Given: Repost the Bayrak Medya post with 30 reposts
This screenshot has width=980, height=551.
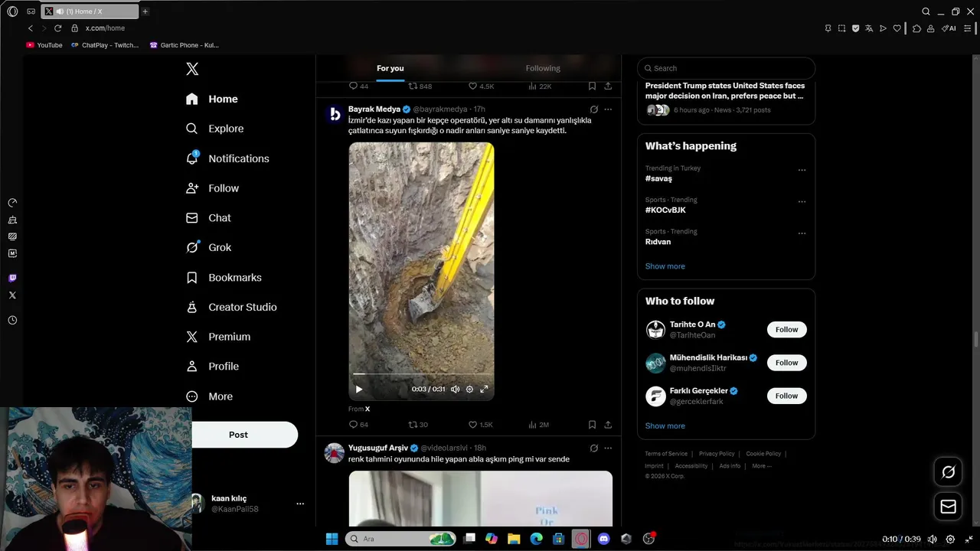Looking at the screenshot, I should [418, 425].
